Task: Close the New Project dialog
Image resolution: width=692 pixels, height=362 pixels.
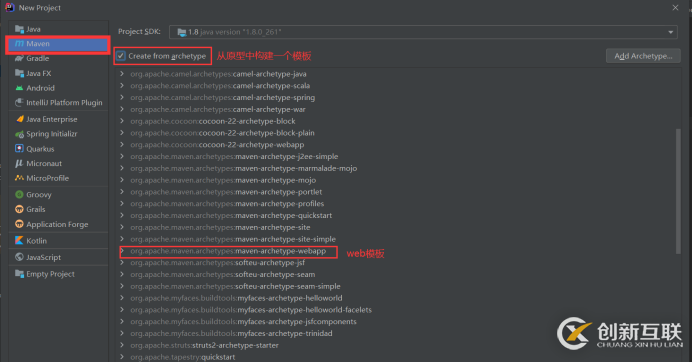Action: (x=675, y=8)
